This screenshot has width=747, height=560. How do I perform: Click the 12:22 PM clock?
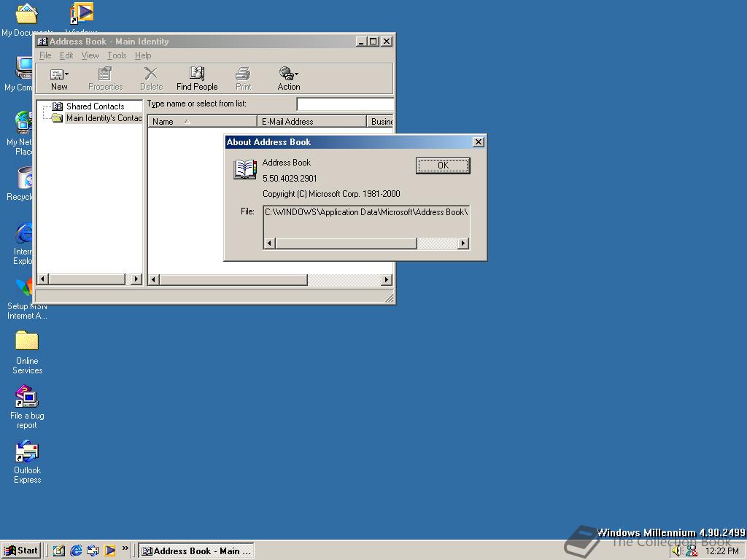pos(721,551)
